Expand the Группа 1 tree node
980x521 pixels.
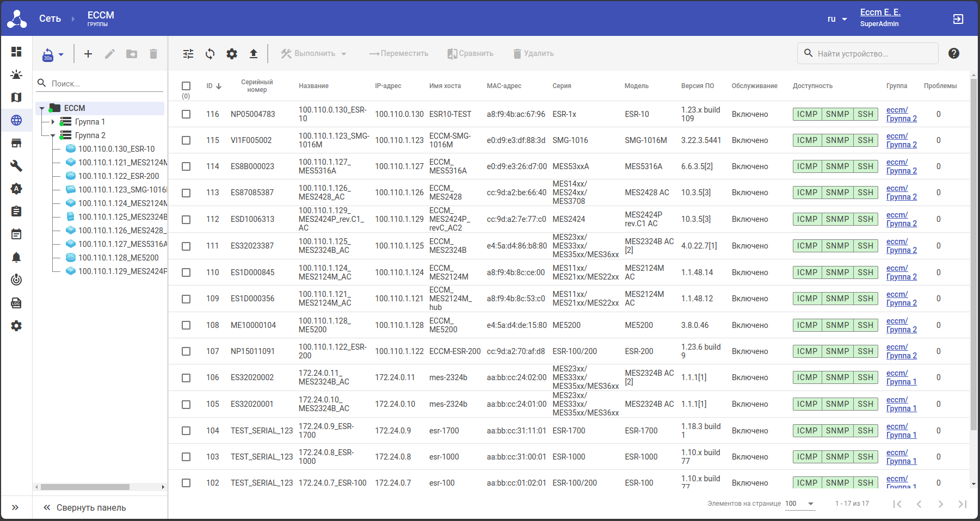click(x=53, y=122)
